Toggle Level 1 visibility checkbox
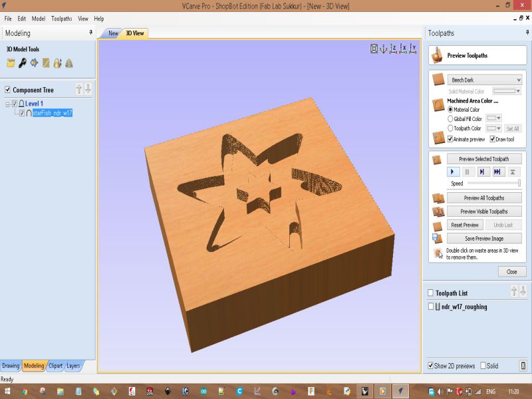 [x=15, y=104]
